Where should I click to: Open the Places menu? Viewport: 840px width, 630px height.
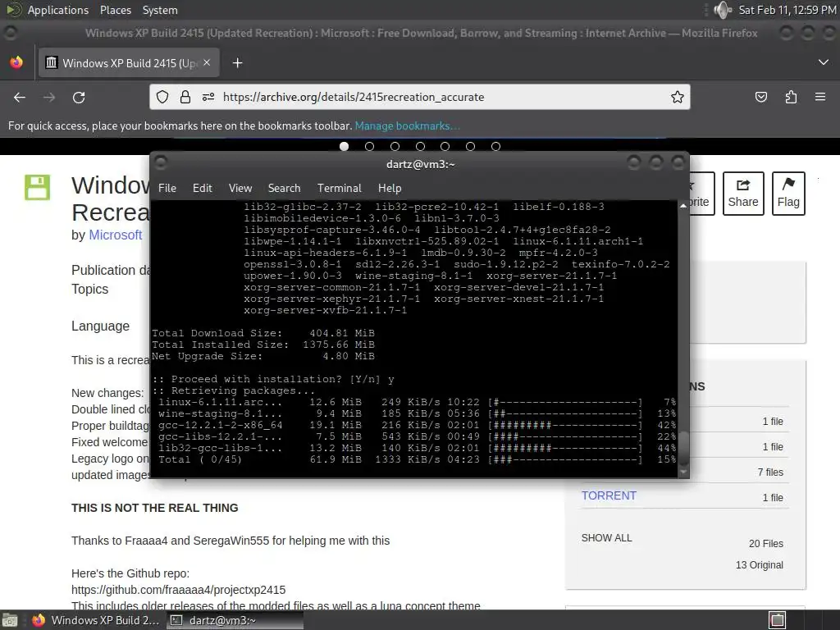click(115, 10)
